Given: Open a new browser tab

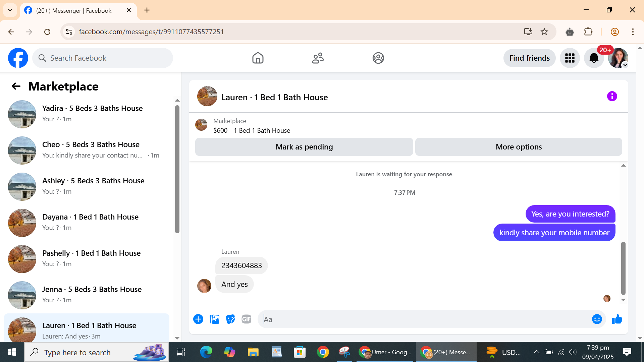Looking at the screenshot, I should (x=147, y=10).
